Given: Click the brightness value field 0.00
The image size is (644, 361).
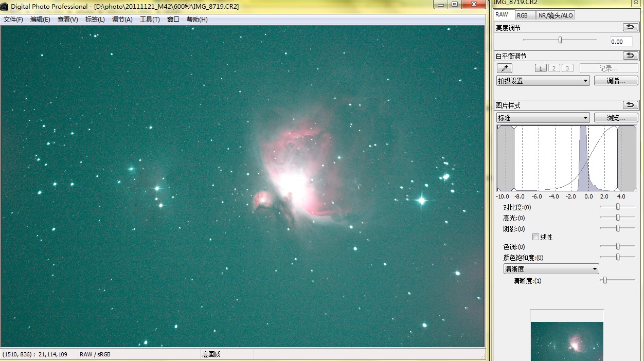Looking at the screenshot, I should coord(621,42).
